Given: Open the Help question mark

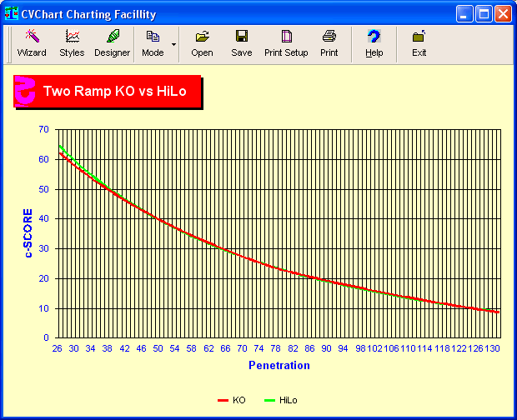Looking at the screenshot, I should point(374,42).
